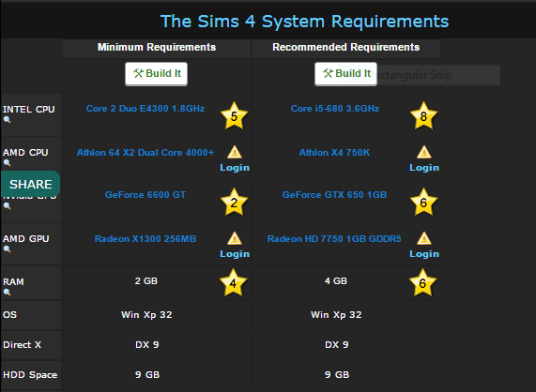Click the star rated 8 for Core i5-680
Viewport: 536px width, 392px height.
(x=424, y=115)
